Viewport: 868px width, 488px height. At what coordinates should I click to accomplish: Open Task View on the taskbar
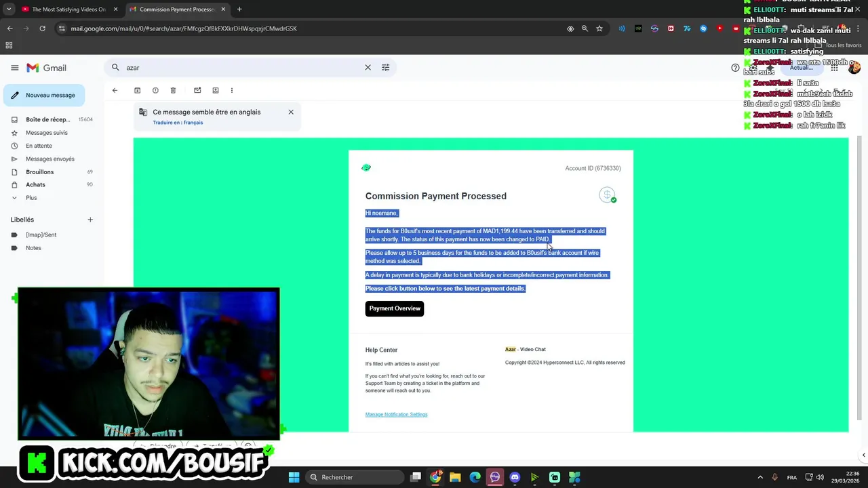tap(416, 477)
